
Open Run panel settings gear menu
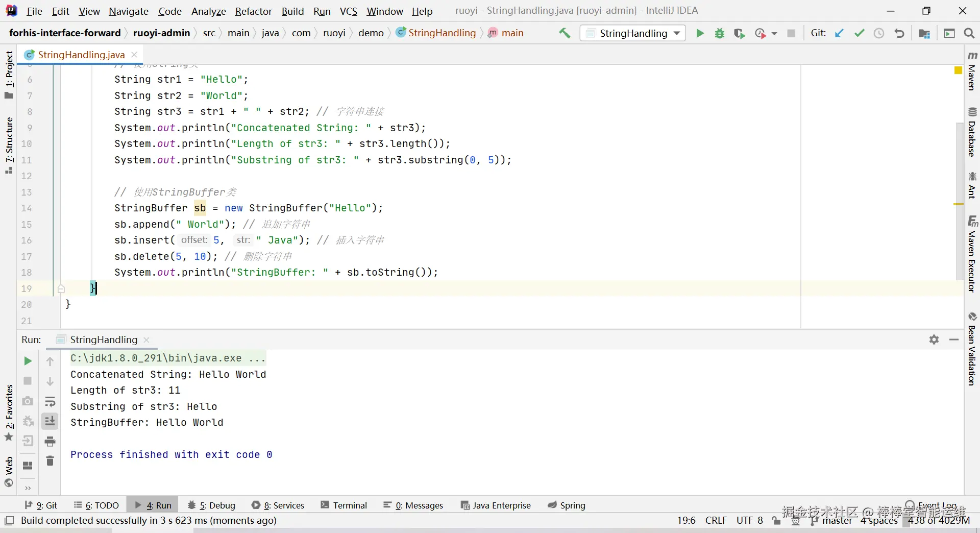[934, 340]
